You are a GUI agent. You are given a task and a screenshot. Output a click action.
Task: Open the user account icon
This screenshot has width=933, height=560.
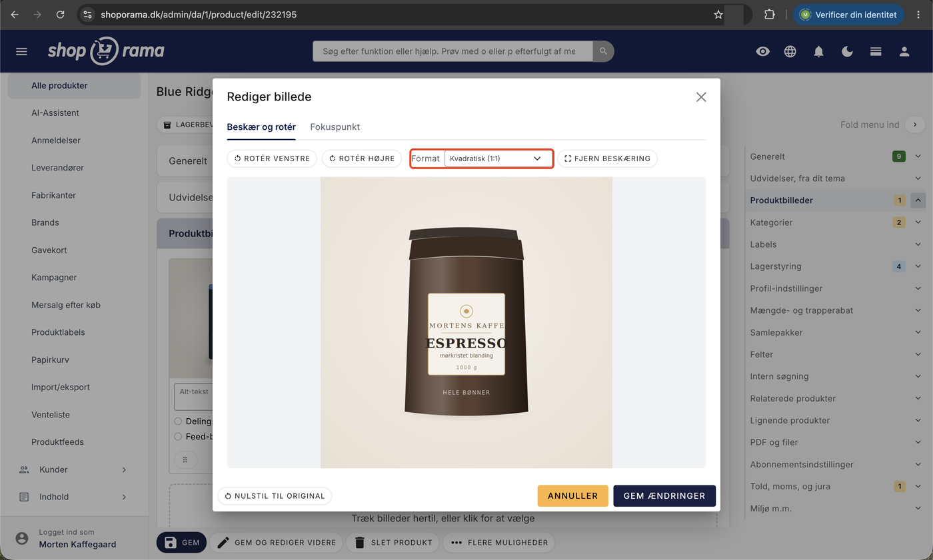click(x=904, y=51)
